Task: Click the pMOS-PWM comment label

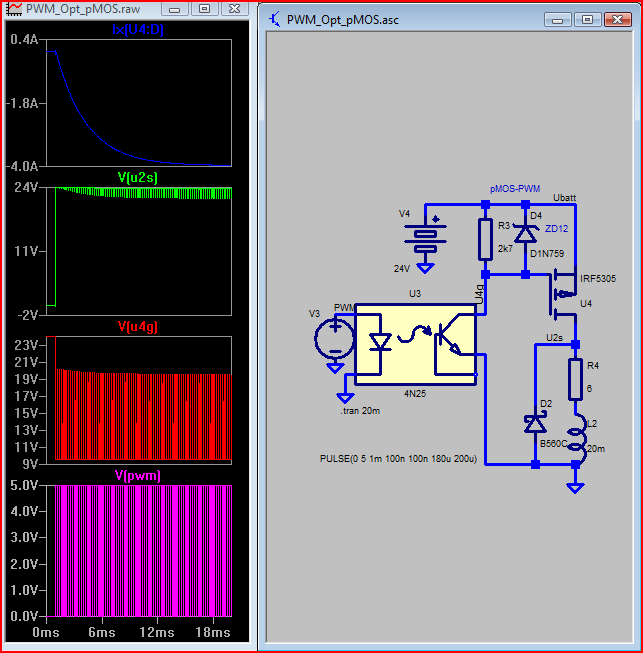Action: pyautogui.click(x=515, y=189)
